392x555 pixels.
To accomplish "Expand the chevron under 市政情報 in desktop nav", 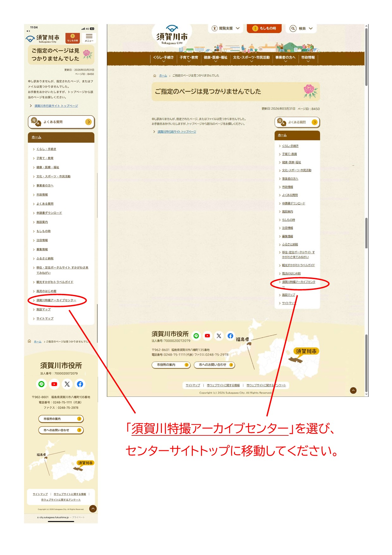I will pyautogui.click(x=308, y=62).
